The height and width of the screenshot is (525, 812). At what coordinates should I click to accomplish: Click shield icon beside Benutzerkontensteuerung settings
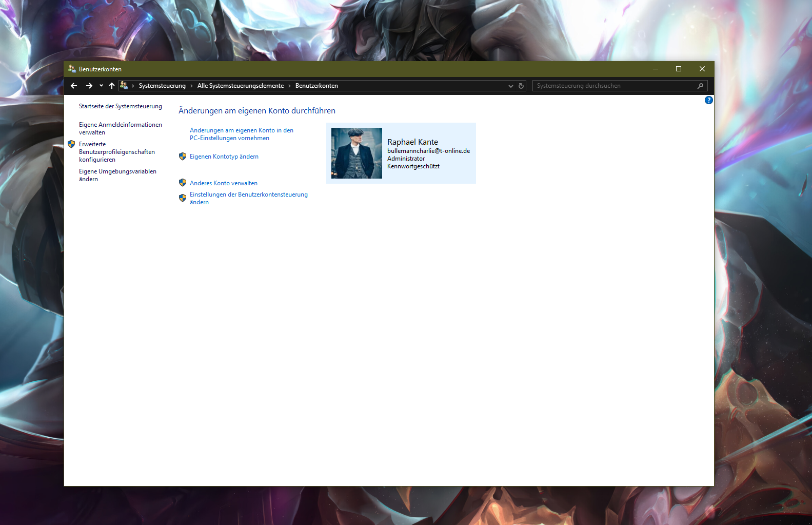(x=183, y=198)
